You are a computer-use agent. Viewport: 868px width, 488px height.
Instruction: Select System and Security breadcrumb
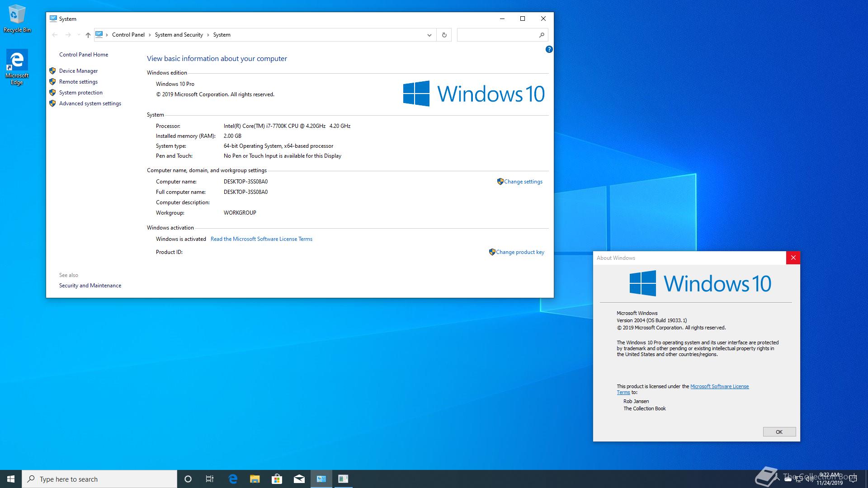(x=179, y=35)
